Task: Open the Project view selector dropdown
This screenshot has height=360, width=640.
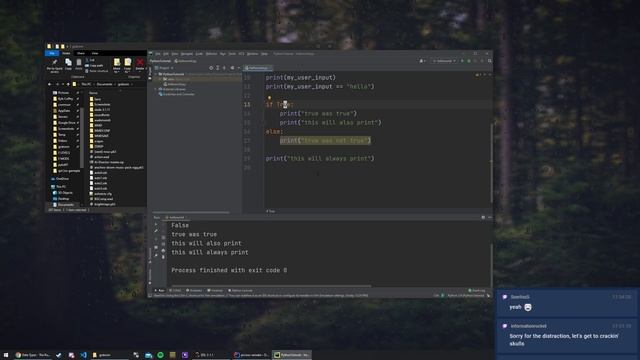Action: [x=164, y=68]
